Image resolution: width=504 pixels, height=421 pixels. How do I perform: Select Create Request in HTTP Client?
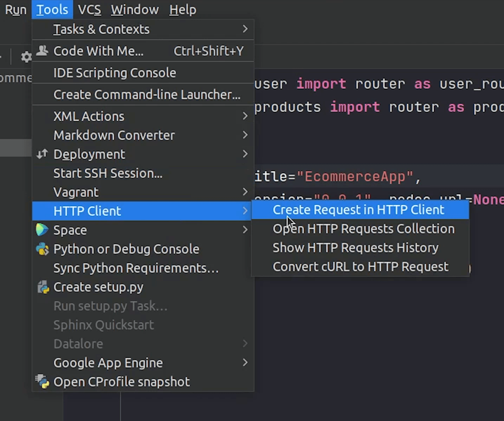tap(358, 210)
